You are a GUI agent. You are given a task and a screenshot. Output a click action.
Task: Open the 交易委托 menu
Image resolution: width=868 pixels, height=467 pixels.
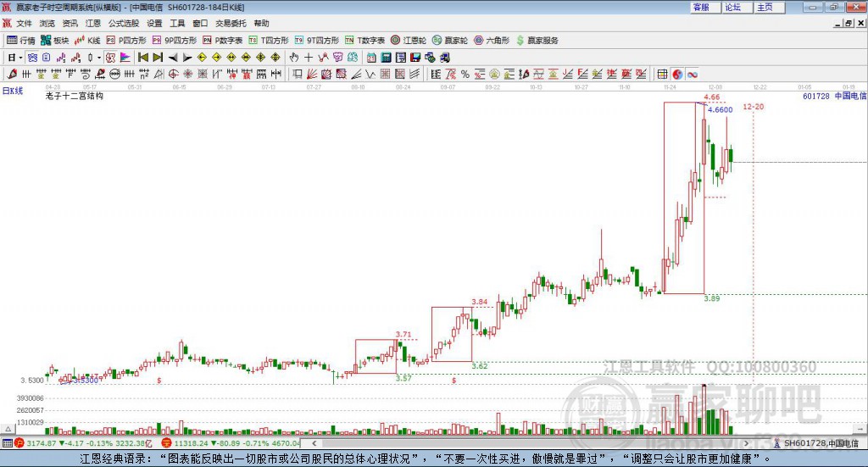coord(231,23)
